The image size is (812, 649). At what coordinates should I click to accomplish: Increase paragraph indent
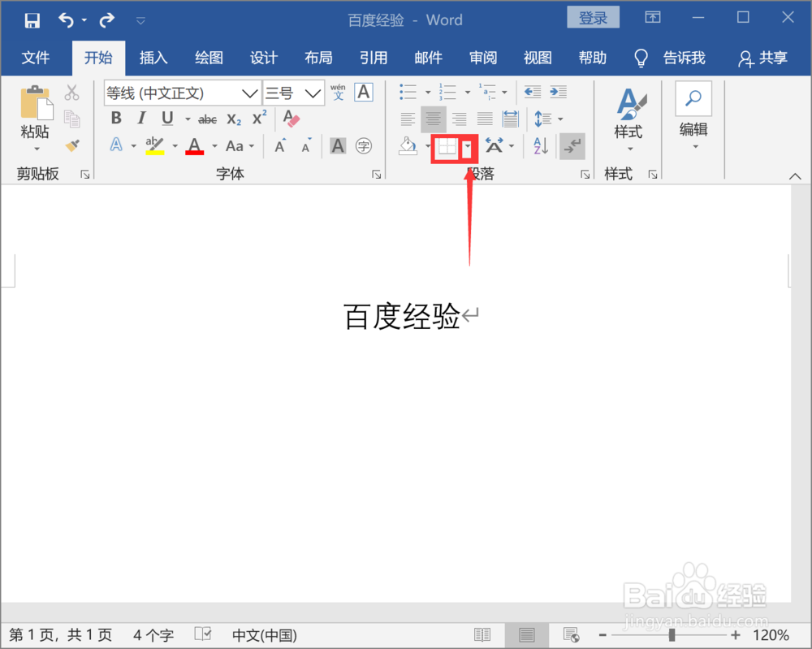(559, 93)
